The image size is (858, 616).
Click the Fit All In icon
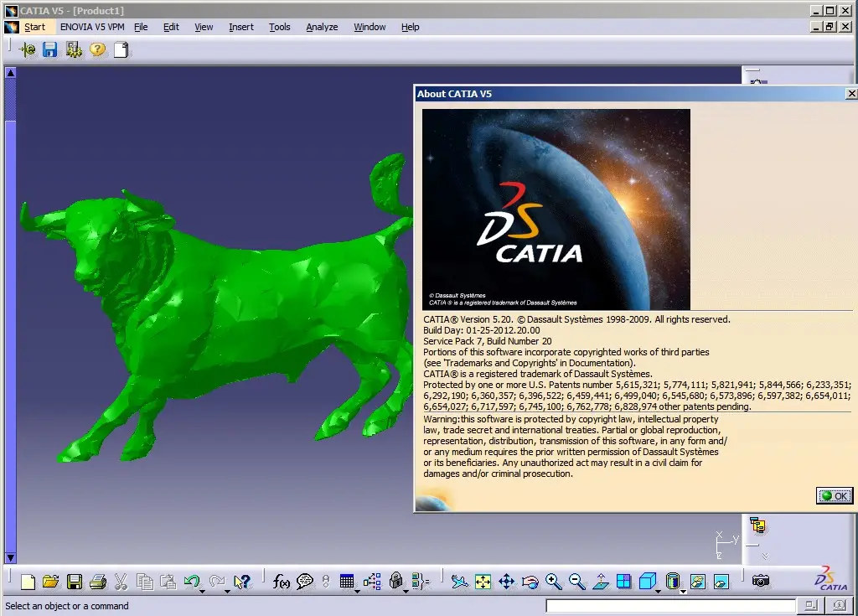tap(483, 582)
